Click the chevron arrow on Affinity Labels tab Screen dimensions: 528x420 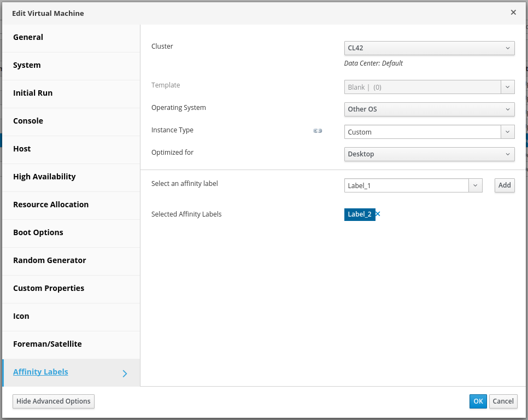click(125, 374)
